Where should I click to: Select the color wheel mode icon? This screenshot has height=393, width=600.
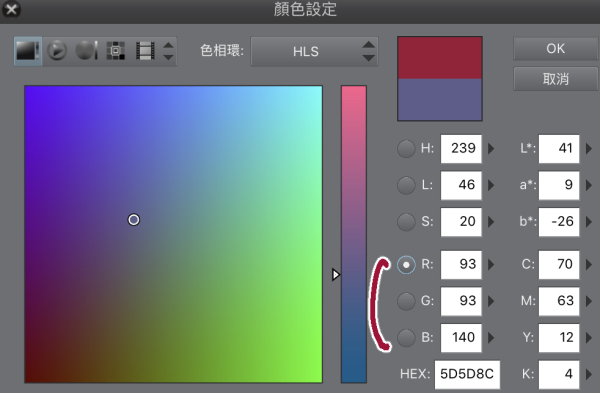[x=57, y=51]
